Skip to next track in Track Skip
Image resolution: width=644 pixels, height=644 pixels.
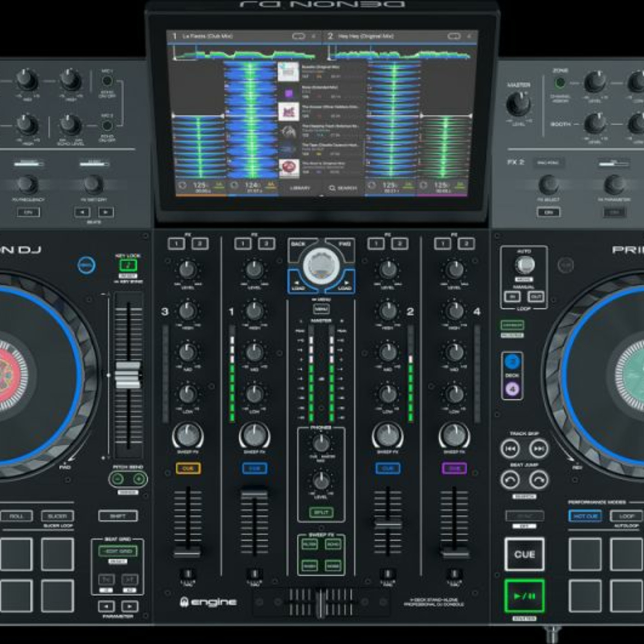click(539, 448)
